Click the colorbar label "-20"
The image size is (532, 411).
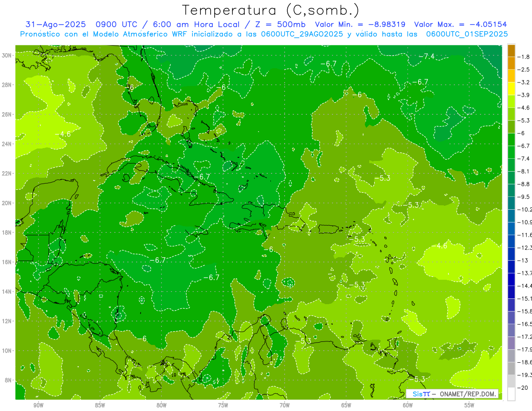[522, 388]
